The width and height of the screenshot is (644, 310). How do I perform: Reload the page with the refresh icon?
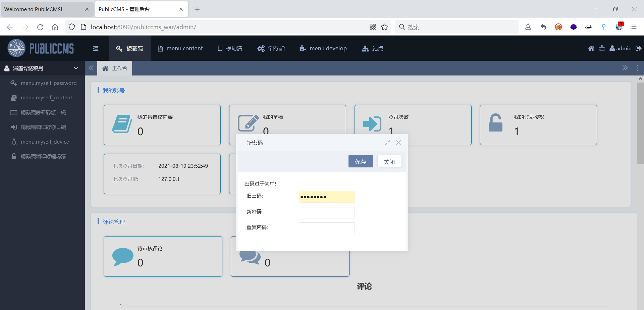pos(40,27)
